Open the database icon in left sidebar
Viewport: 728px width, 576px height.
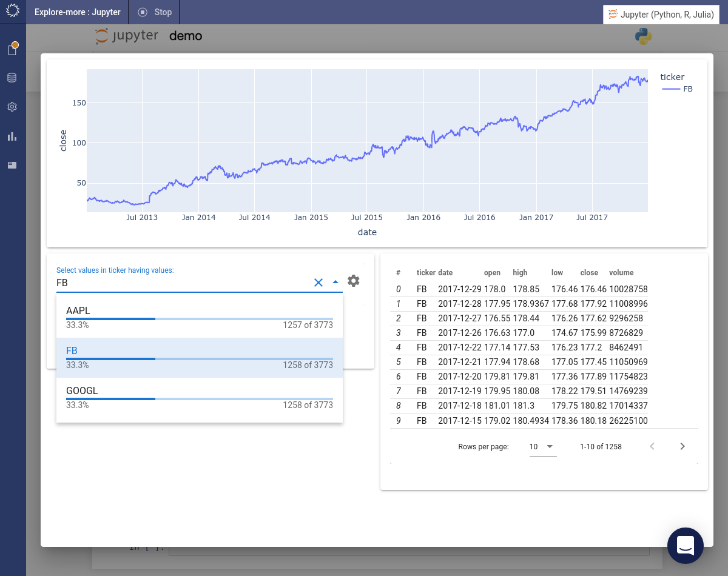coord(12,78)
